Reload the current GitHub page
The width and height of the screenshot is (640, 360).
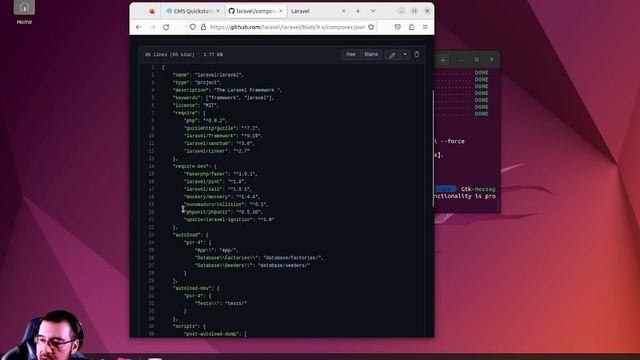[x=166, y=27]
